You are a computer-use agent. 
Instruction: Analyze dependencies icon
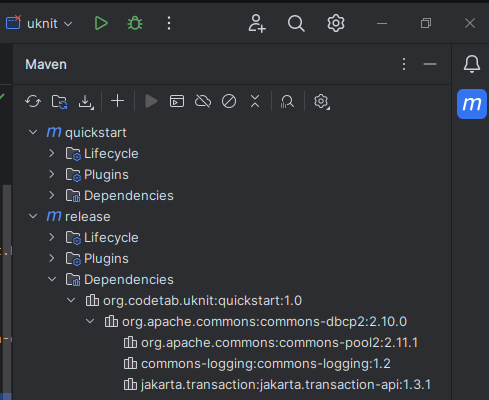point(287,101)
